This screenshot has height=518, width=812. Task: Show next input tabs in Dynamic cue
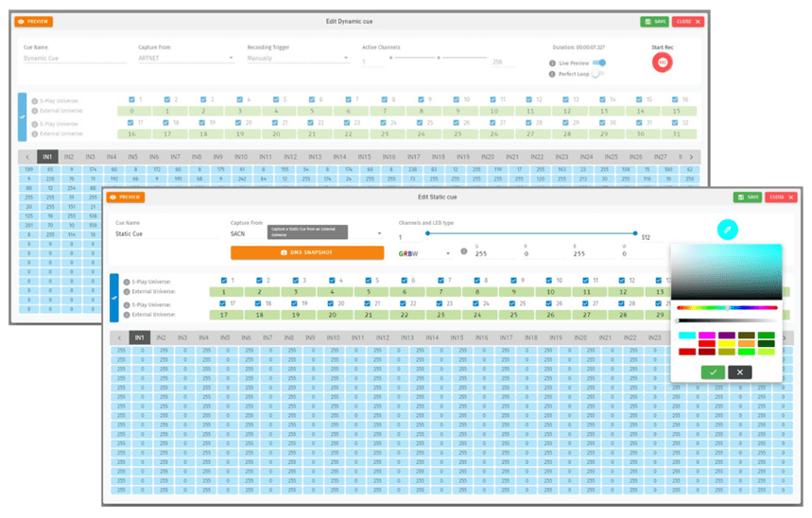tap(691, 157)
